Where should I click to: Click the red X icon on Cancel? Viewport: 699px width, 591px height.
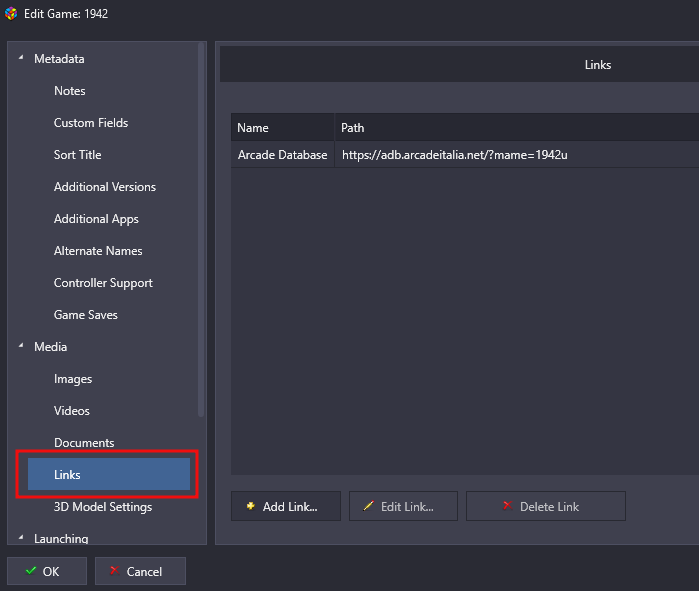tap(115, 570)
